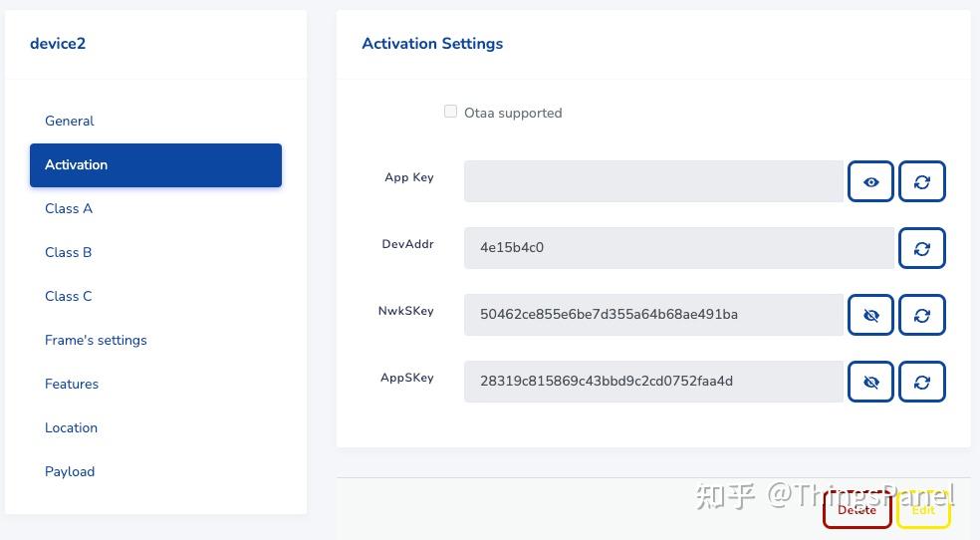980x540 pixels.
Task: Regenerate the AppSKey
Action: 921,382
